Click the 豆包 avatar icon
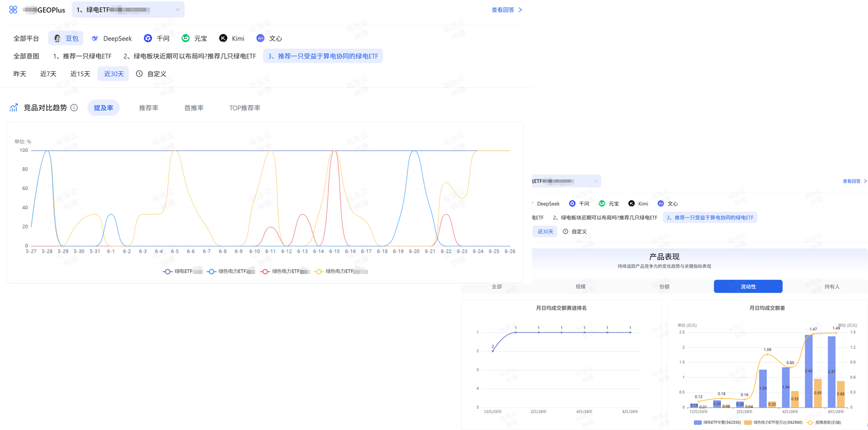This screenshot has width=868, height=430. [x=57, y=38]
